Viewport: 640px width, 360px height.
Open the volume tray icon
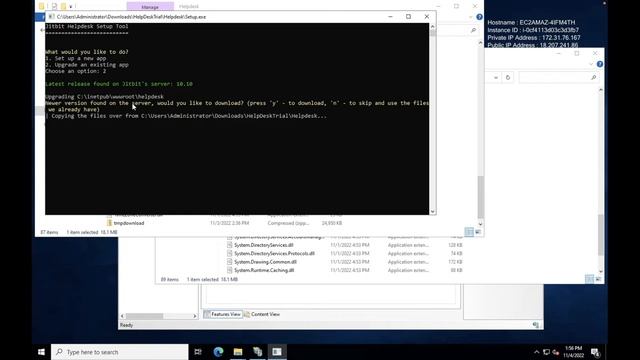tap(556, 352)
